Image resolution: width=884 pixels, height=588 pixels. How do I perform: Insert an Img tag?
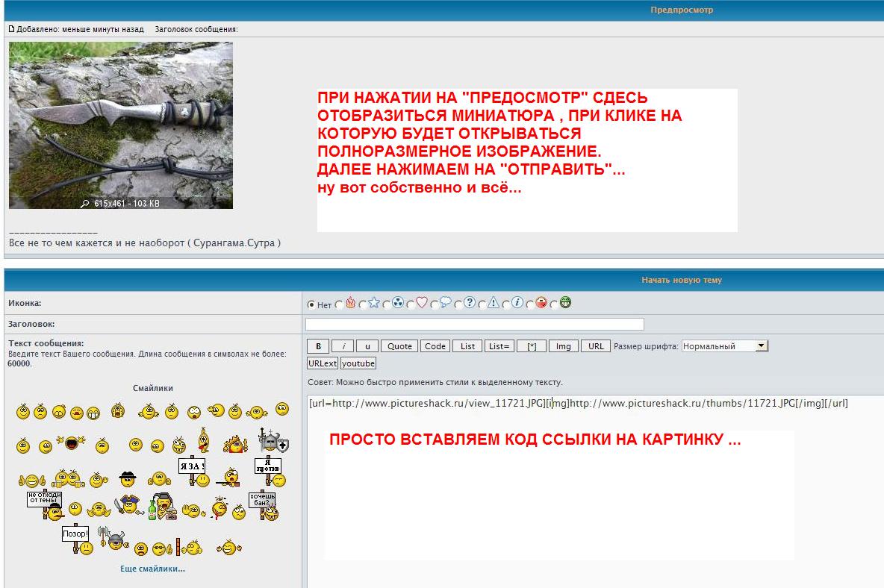click(x=564, y=346)
